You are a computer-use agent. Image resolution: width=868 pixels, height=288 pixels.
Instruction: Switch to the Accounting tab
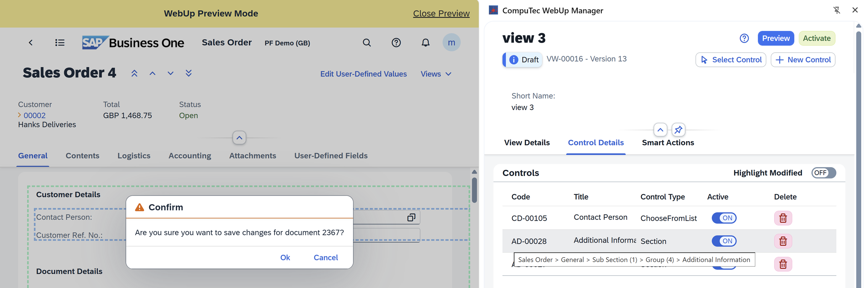190,156
